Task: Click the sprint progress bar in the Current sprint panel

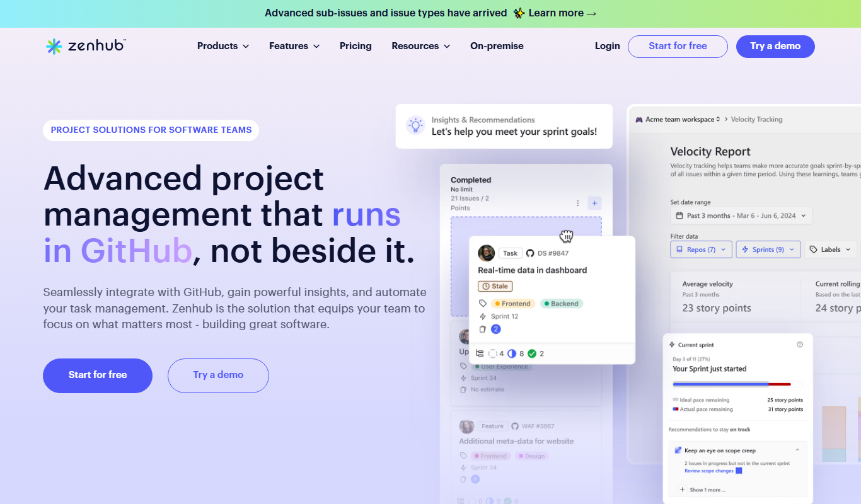Action: tap(737, 384)
